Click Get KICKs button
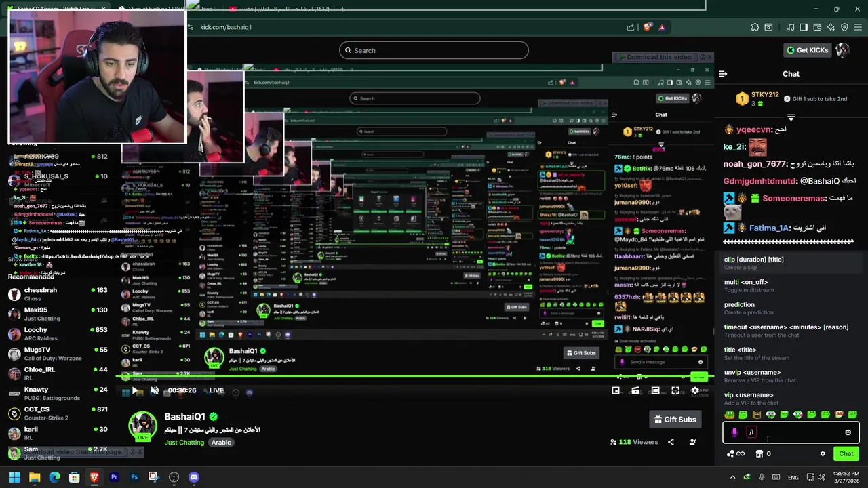Image resolution: width=868 pixels, height=488 pixels. pos(807,50)
